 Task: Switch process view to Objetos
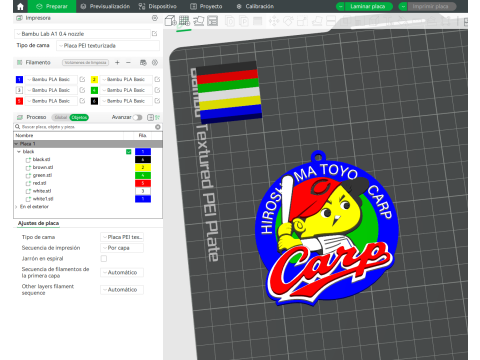coord(79,117)
